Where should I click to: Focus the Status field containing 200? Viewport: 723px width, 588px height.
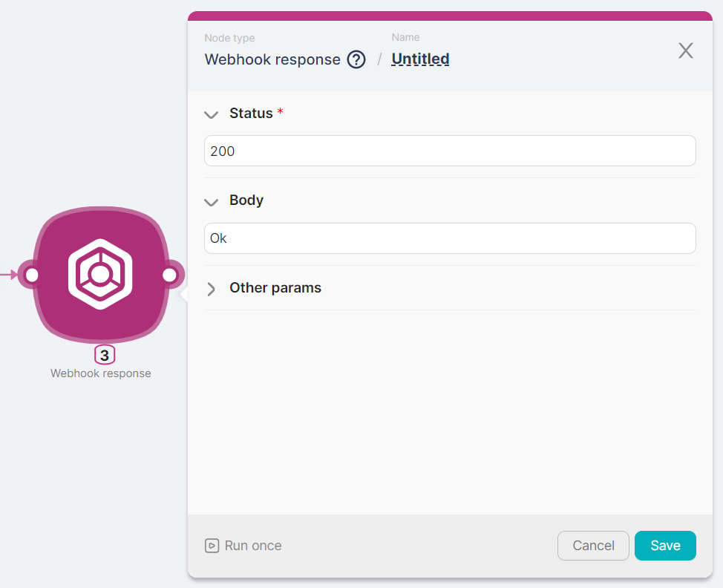tap(449, 151)
